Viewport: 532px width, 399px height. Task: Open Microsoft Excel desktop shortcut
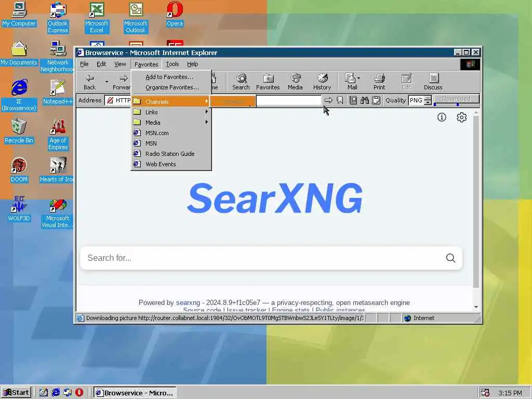click(x=97, y=18)
